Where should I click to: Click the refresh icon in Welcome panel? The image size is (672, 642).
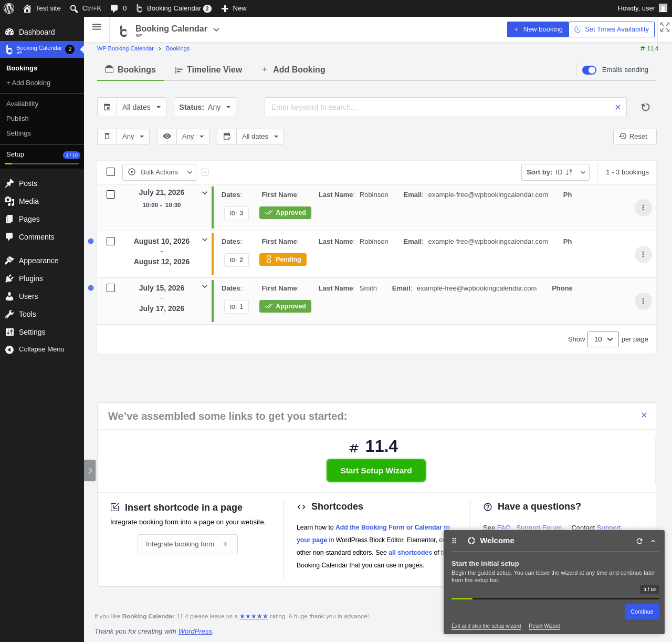639,541
